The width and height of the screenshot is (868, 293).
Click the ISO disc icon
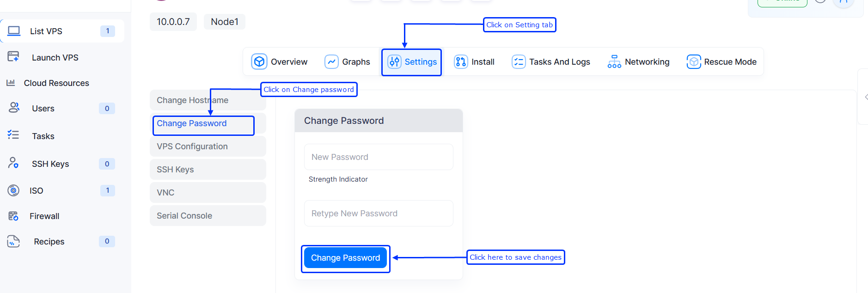click(14, 190)
